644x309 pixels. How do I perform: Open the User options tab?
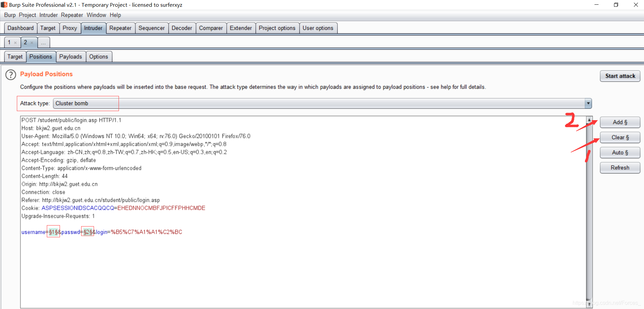pyautogui.click(x=318, y=28)
